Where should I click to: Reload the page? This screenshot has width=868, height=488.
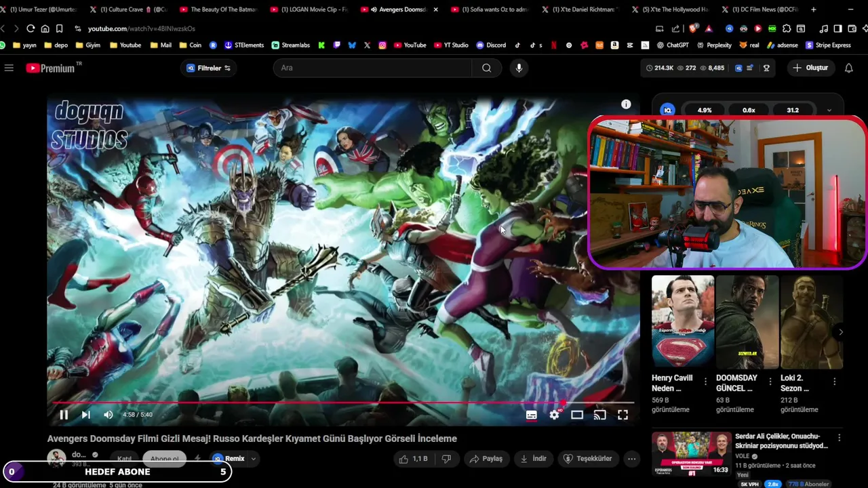tap(31, 28)
